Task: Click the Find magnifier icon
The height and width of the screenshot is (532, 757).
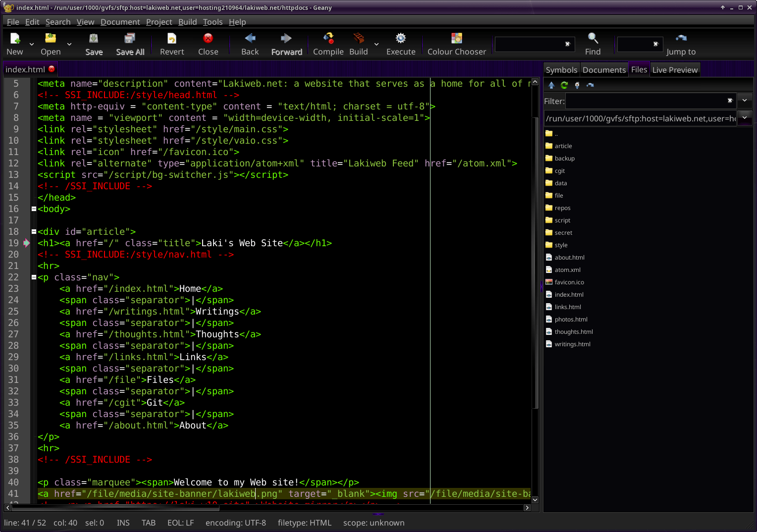Action: point(593,39)
